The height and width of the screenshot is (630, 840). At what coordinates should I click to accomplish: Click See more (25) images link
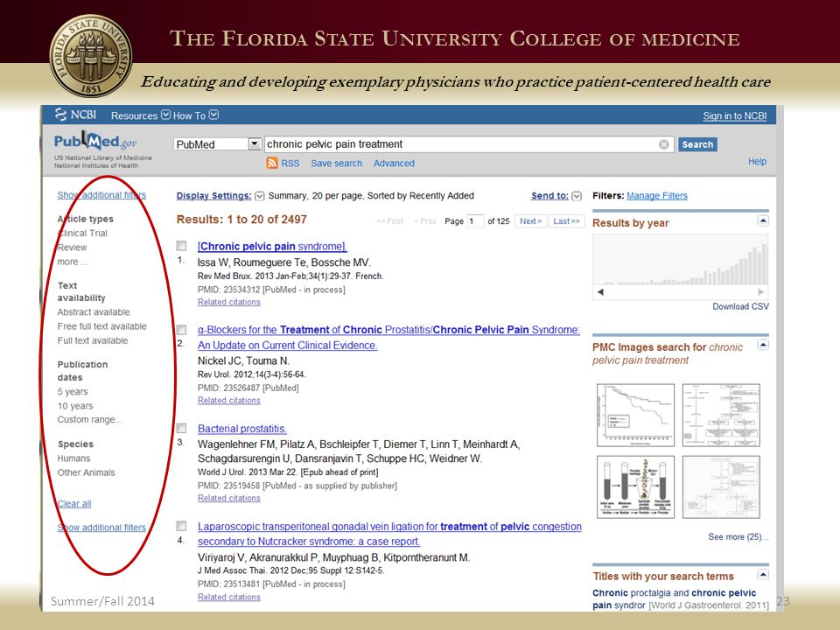(x=738, y=536)
